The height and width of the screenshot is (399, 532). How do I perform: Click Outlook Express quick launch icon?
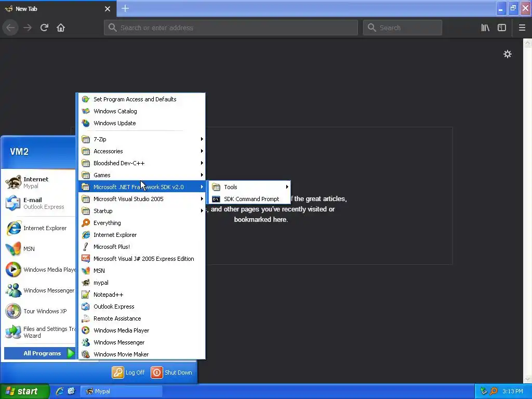[71, 391]
